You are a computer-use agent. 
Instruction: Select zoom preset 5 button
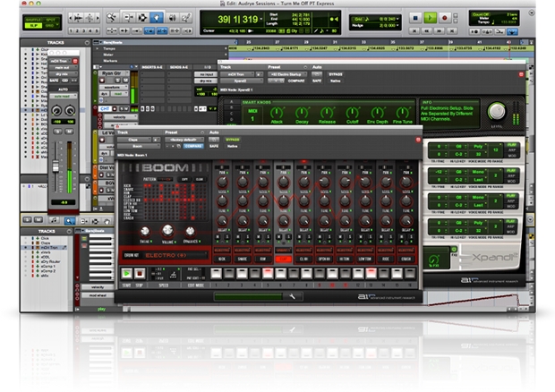coord(97,31)
